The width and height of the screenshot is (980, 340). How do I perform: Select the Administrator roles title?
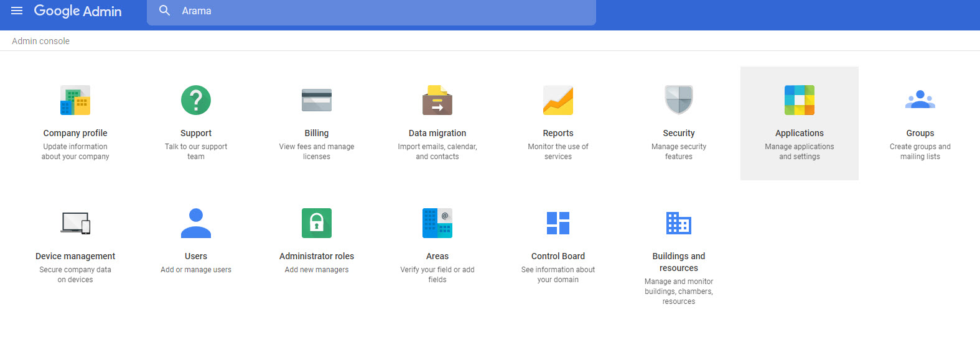coord(317,256)
